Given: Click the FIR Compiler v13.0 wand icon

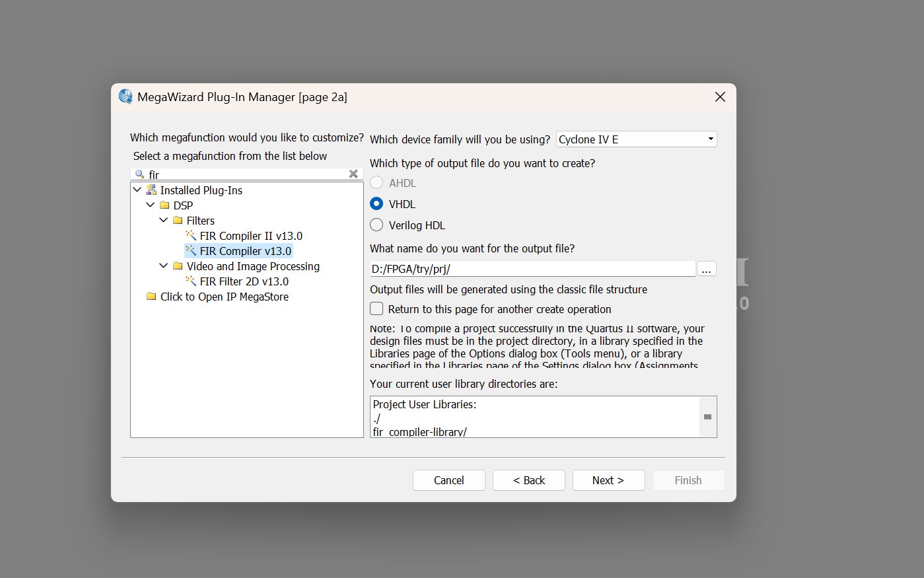Looking at the screenshot, I should point(191,250).
